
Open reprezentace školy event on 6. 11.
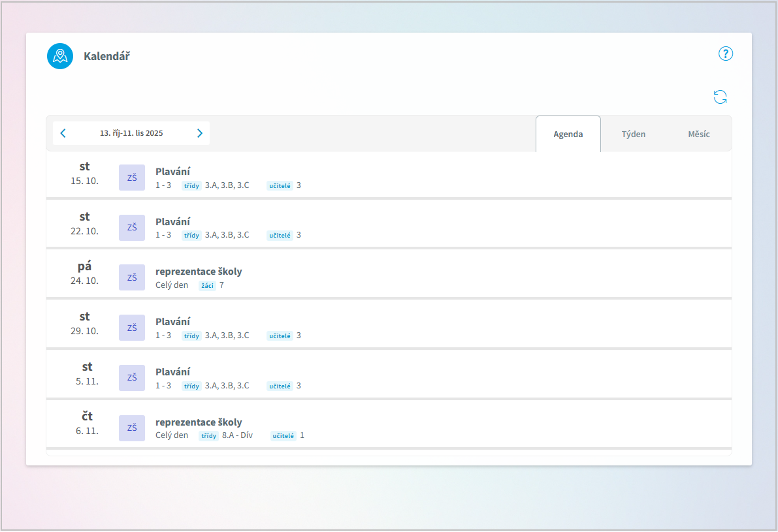pyautogui.click(x=199, y=422)
